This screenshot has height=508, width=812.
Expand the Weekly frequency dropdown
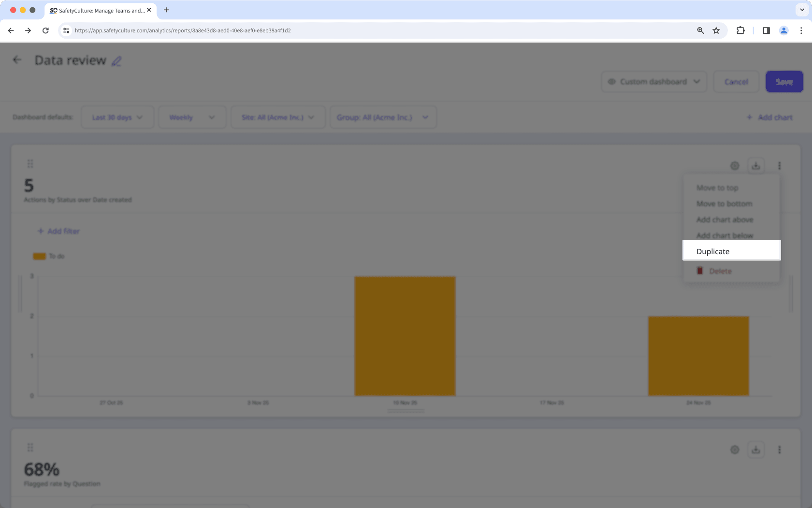[191, 117]
